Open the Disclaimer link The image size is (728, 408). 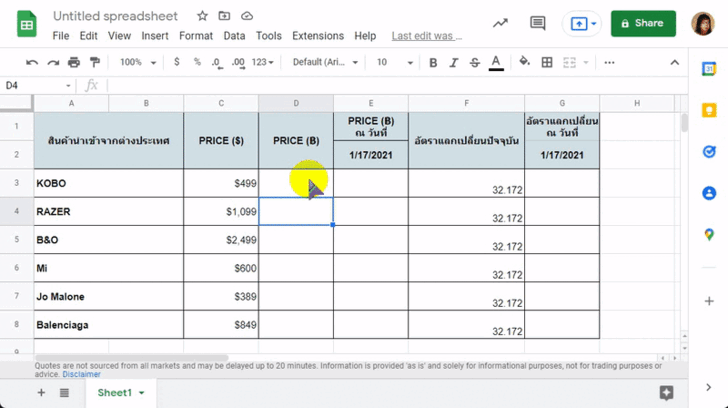[x=81, y=374]
